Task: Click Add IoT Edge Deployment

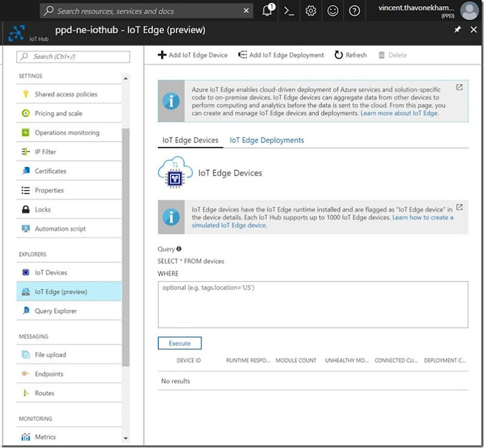Action: 281,55
